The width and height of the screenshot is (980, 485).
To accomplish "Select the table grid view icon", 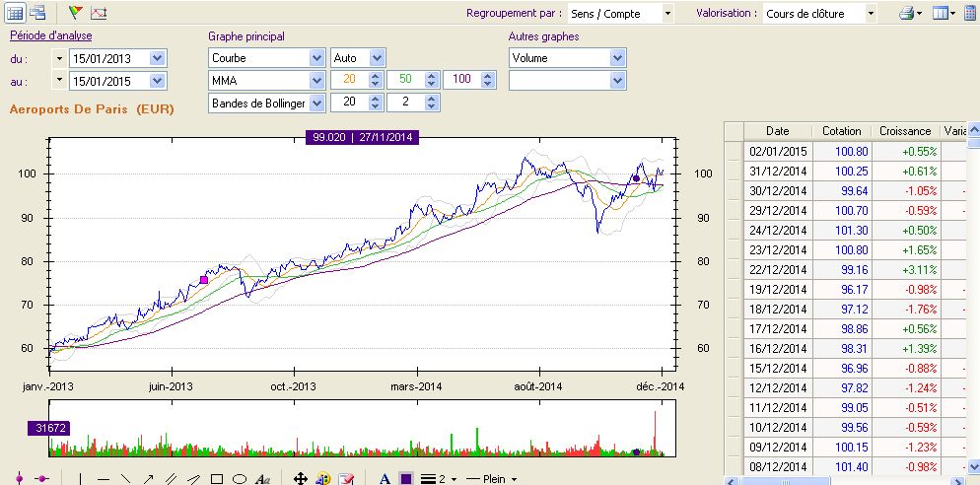I will 14,13.
